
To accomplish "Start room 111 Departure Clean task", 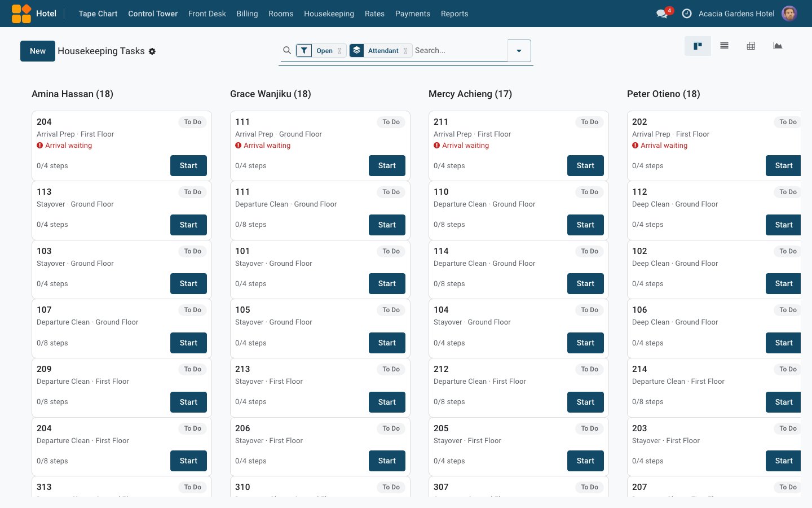I will click(x=387, y=225).
